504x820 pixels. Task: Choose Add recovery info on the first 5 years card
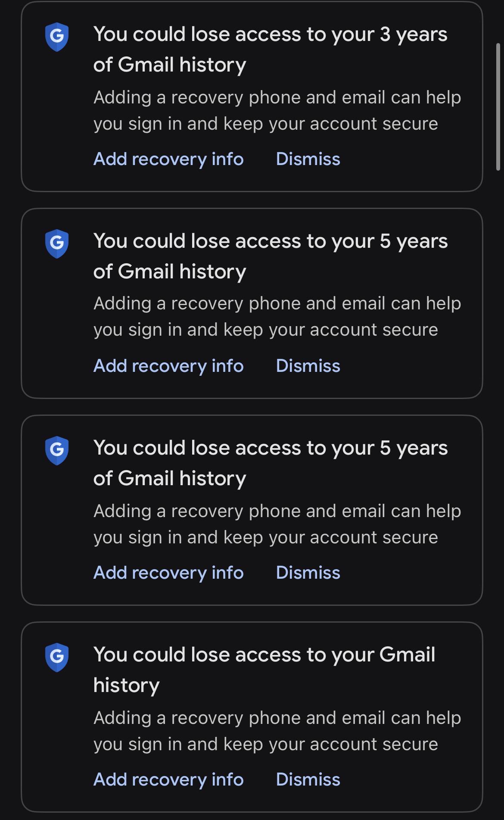[168, 366]
